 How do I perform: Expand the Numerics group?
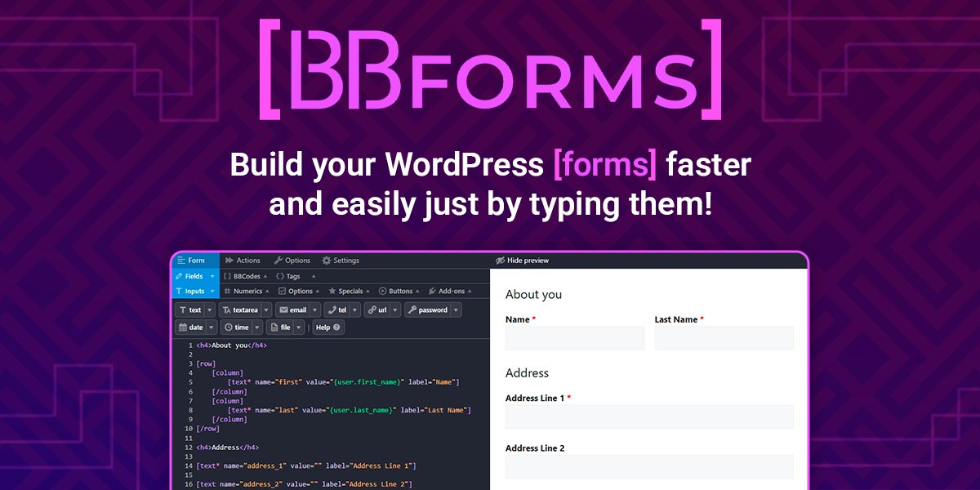pos(247,291)
